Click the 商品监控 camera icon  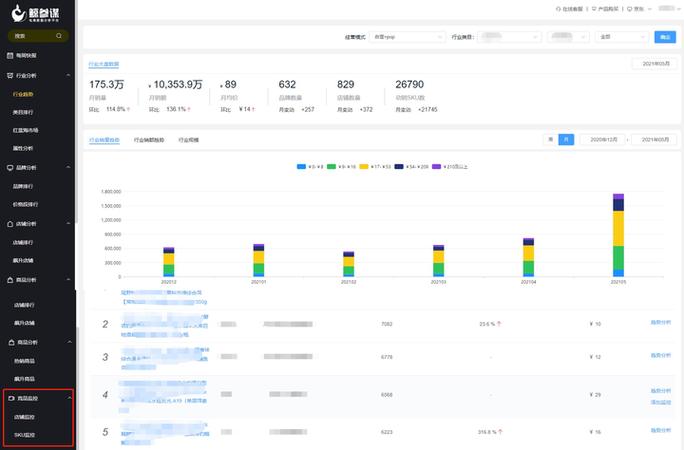click(x=11, y=398)
